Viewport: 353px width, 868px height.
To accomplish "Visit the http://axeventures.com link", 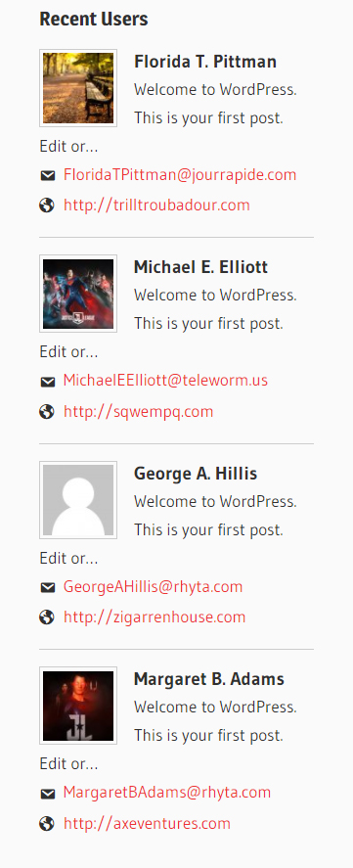I will [147, 823].
